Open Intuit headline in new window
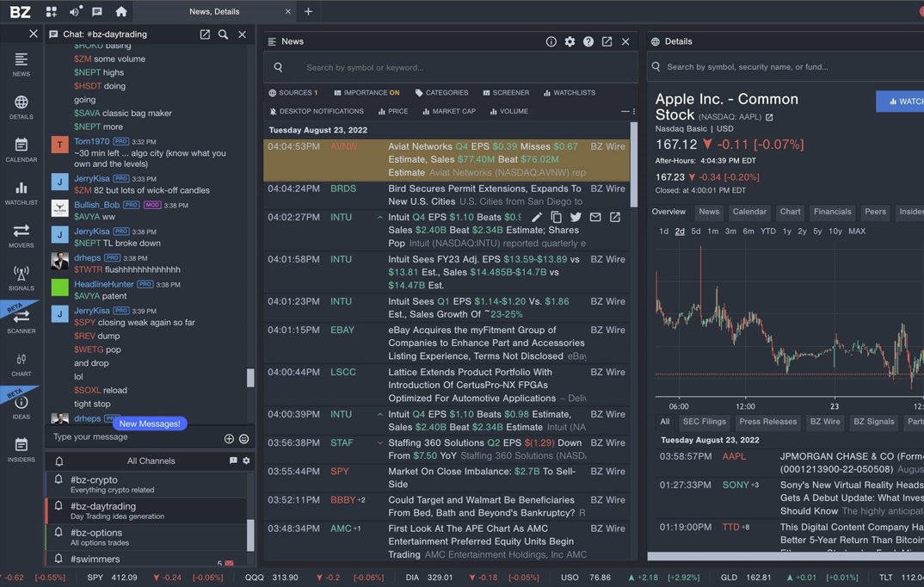Viewport: 924px width, 587px height. coord(614,217)
